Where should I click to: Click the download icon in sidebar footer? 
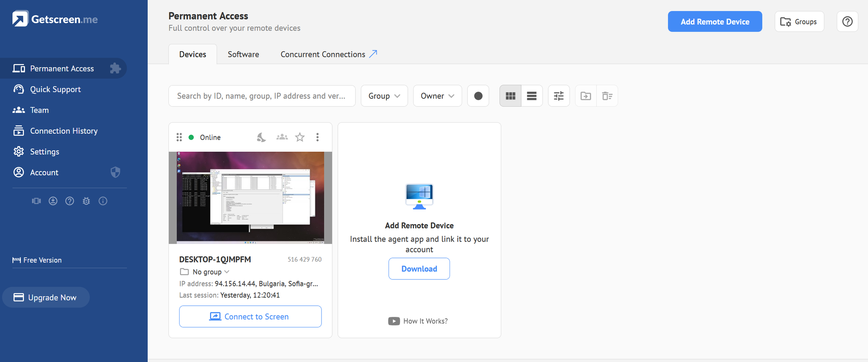tap(53, 201)
